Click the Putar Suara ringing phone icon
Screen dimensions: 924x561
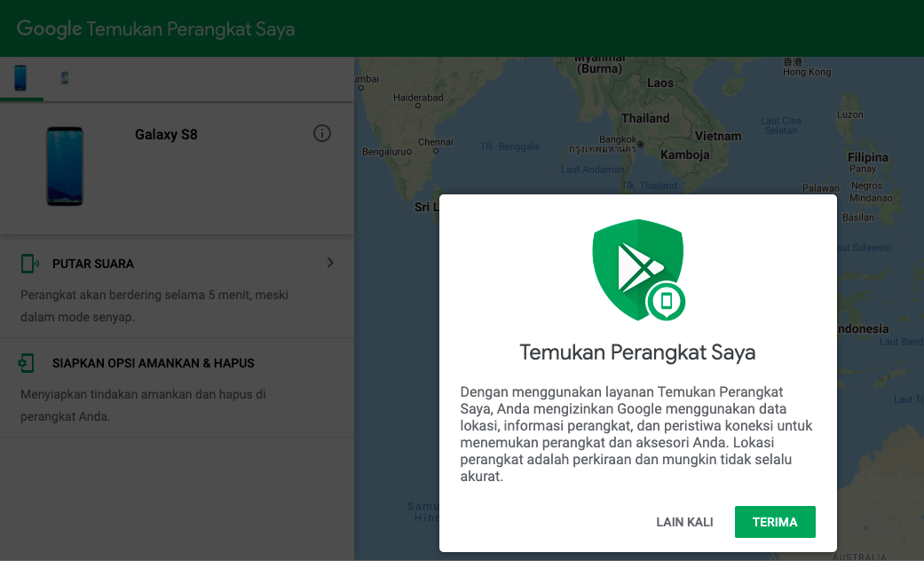(x=29, y=264)
